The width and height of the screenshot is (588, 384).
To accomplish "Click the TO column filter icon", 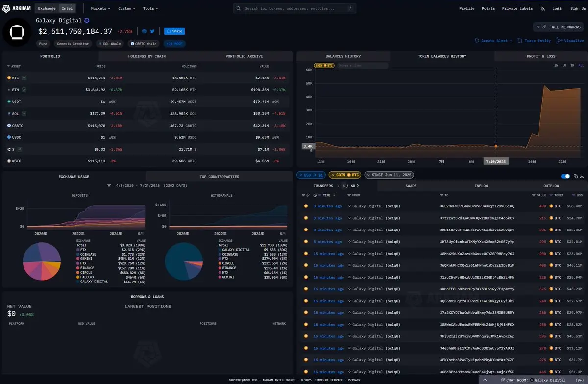I will [441, 195].
